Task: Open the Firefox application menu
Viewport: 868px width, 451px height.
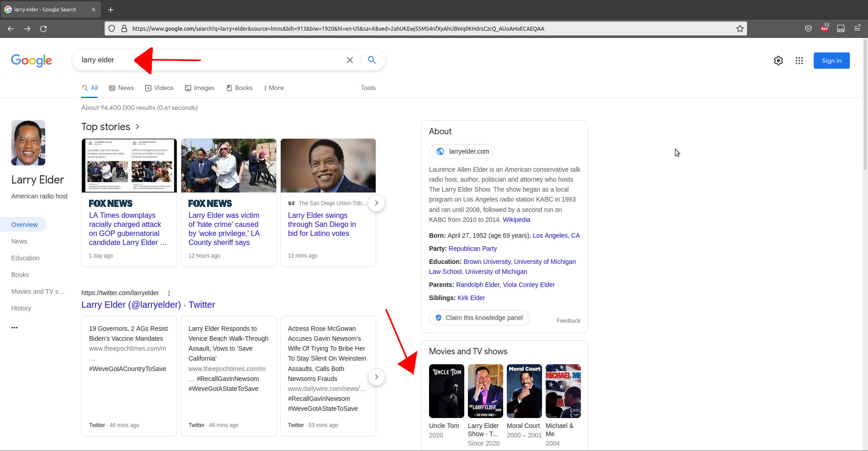Action: click(857, 28)
